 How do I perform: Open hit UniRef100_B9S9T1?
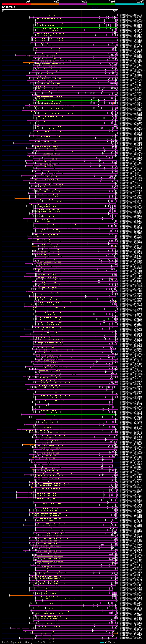(131, 15)
